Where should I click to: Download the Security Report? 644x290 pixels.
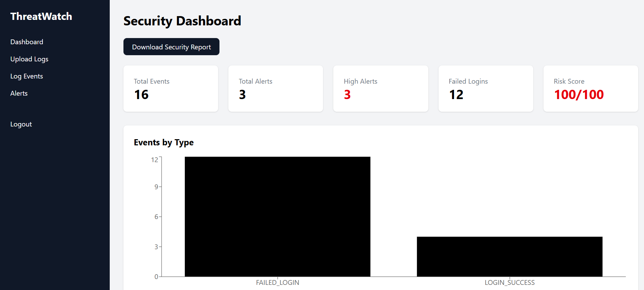171,47
